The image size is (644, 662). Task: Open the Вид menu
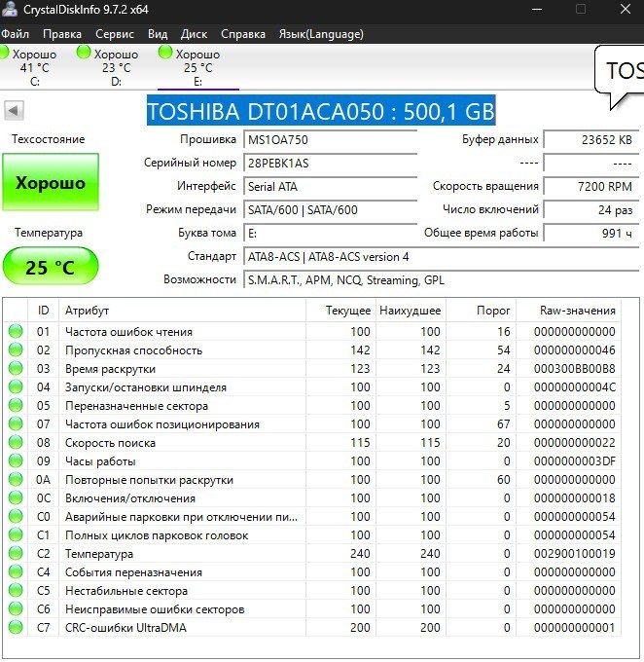(158, 34)
